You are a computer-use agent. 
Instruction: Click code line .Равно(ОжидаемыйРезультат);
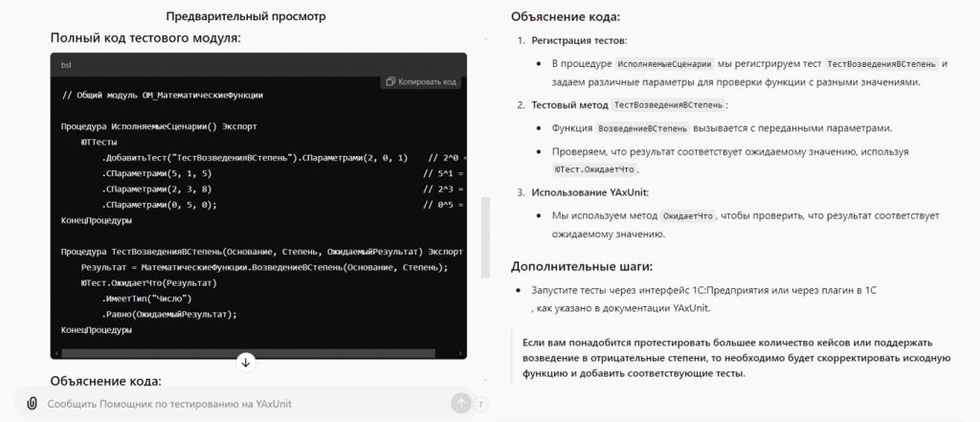click(169, 315)
